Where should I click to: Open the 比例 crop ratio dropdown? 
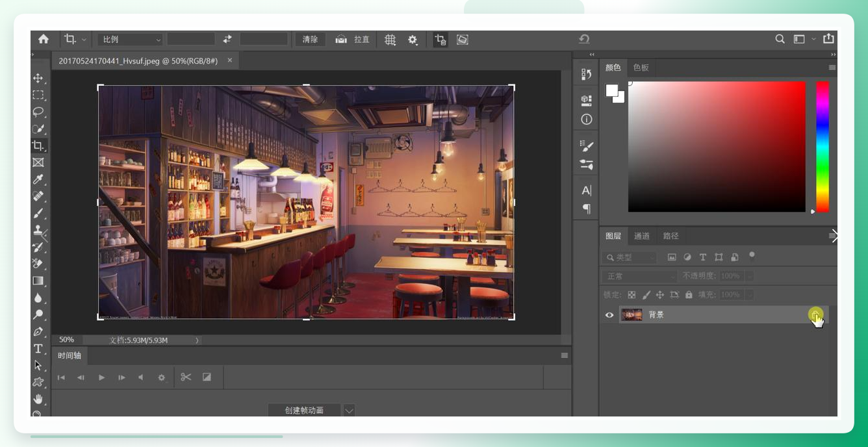click(x=130, y=40)
